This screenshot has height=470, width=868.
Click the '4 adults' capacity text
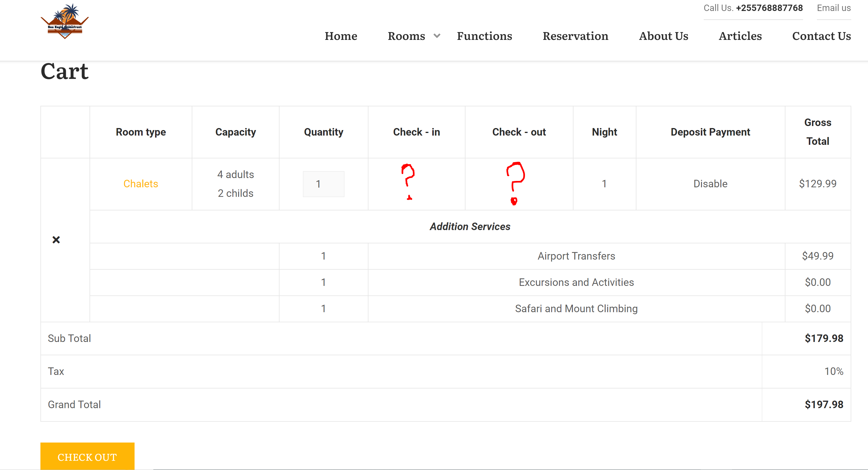[x=236, y=174]
